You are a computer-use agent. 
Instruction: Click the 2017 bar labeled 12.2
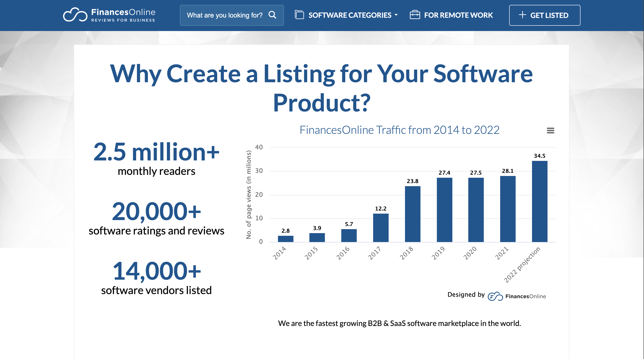[381, 228]
